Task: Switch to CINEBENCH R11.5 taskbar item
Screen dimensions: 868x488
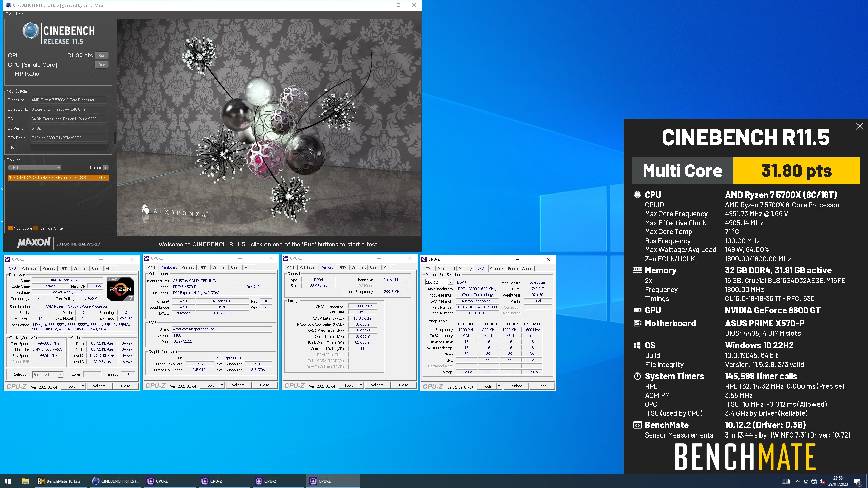Action: click(x=116, y=481)
